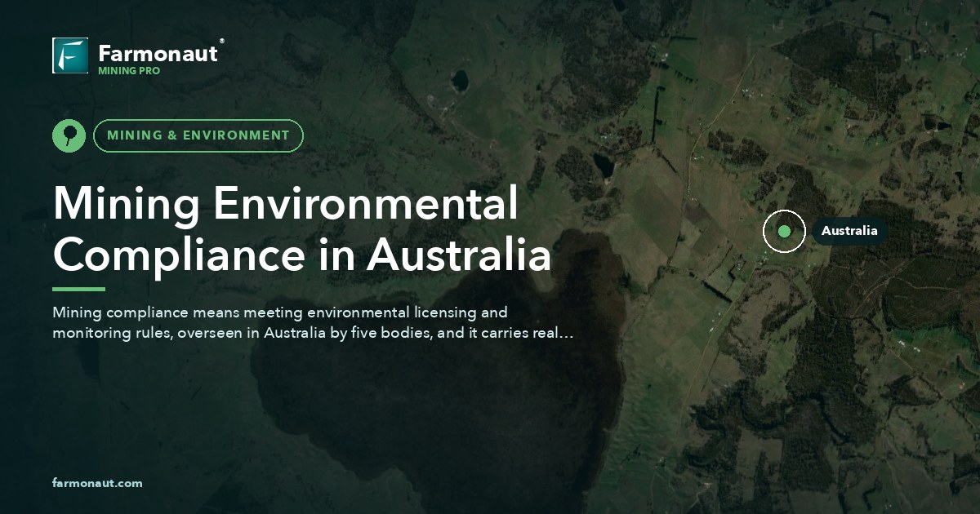Click the MINING PRO label

click(x=129, y=71)
